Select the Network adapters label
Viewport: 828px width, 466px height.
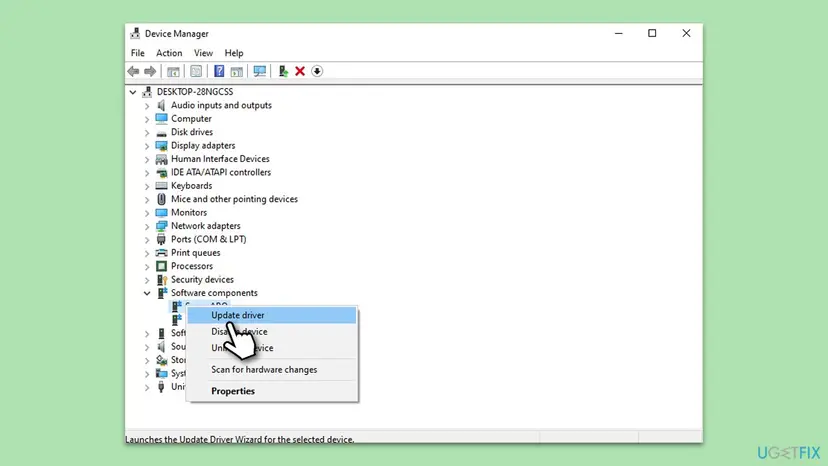point(205,226)
